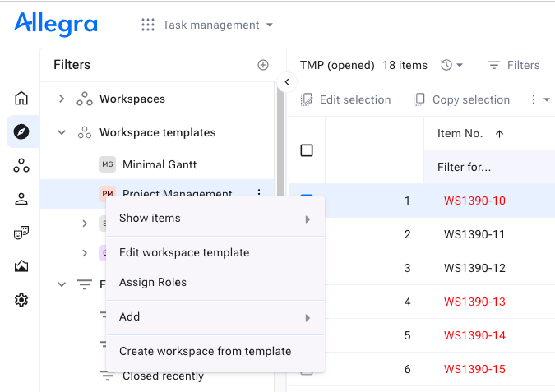The width and height of the screenshot is (555, 392).
Task: Click the history clock icon dropdown
Action: [452, 65]
